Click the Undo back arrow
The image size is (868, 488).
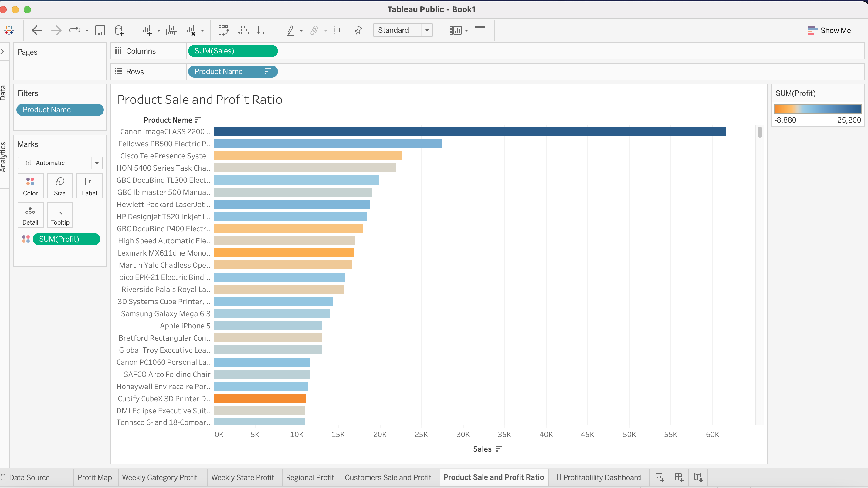[x=37, y=30]
